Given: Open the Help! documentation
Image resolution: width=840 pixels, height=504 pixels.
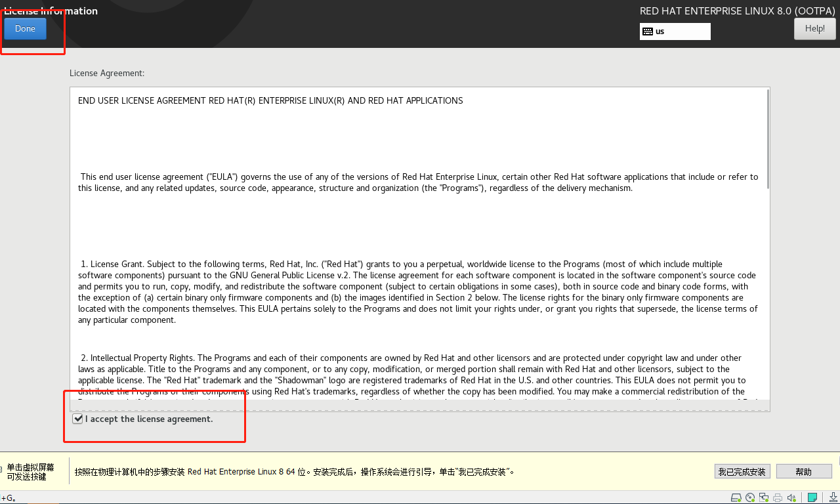Looking at the screenshot, I should (814, 29).
